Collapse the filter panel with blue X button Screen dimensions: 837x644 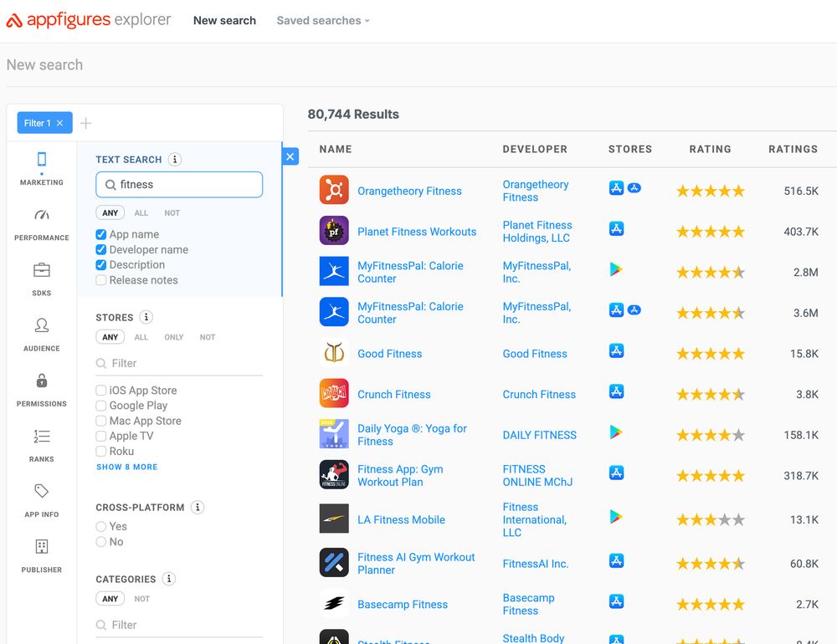(290, 156)
